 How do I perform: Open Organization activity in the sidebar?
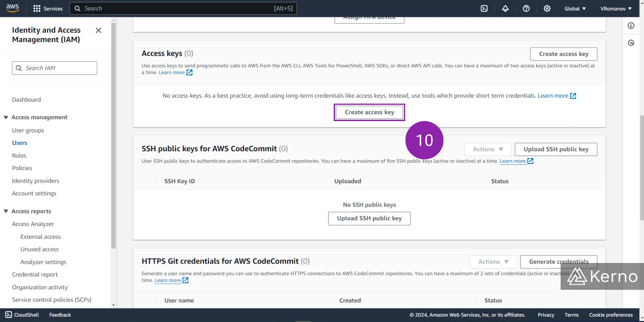pos(40,287)
